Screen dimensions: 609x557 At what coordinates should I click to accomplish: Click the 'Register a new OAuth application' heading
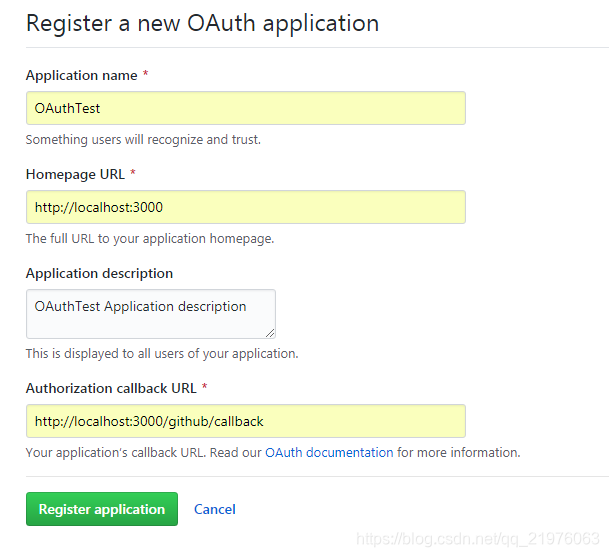tap(202, 23)
